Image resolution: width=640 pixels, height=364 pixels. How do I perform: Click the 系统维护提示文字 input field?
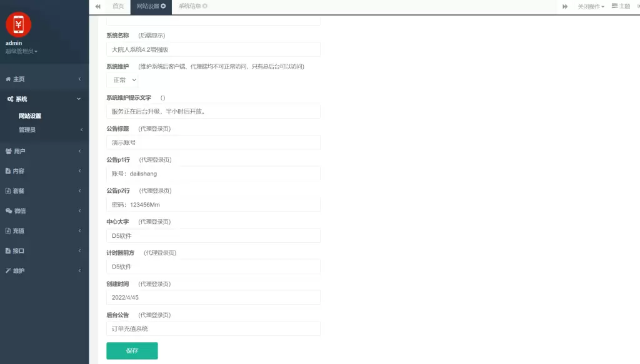pos(213,111)
